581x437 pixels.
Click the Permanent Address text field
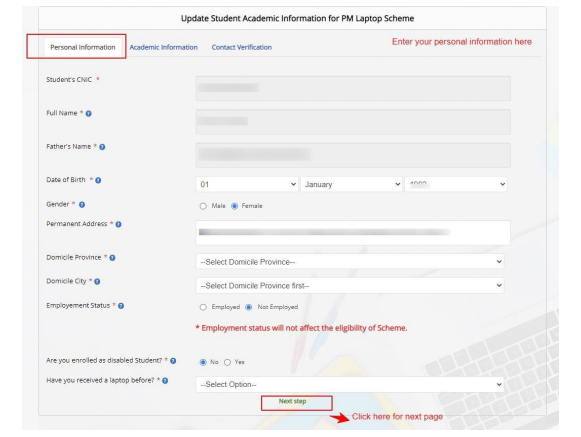tap(353, 233)
